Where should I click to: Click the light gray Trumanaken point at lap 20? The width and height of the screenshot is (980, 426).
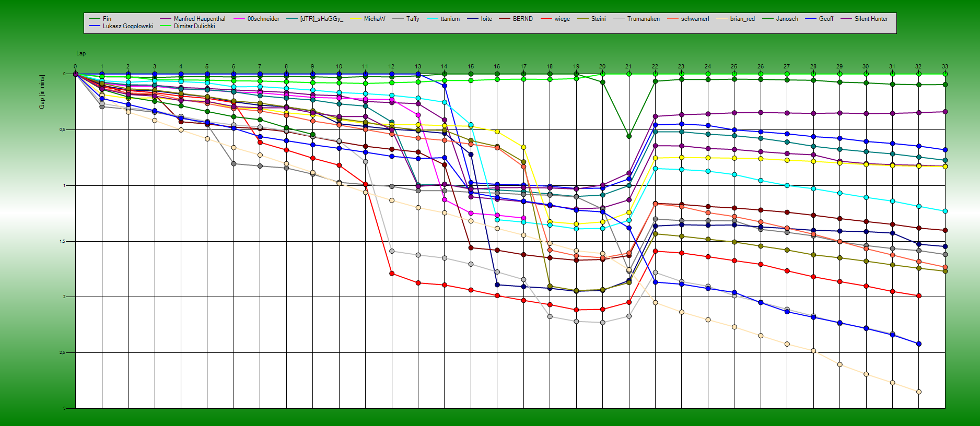tap(602, 323)
